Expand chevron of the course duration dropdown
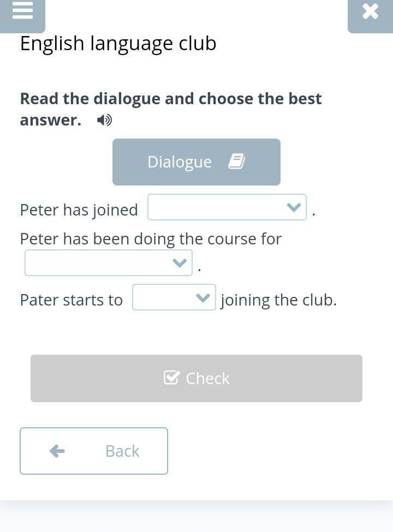The image size is (393, 532). coord(180,263)
